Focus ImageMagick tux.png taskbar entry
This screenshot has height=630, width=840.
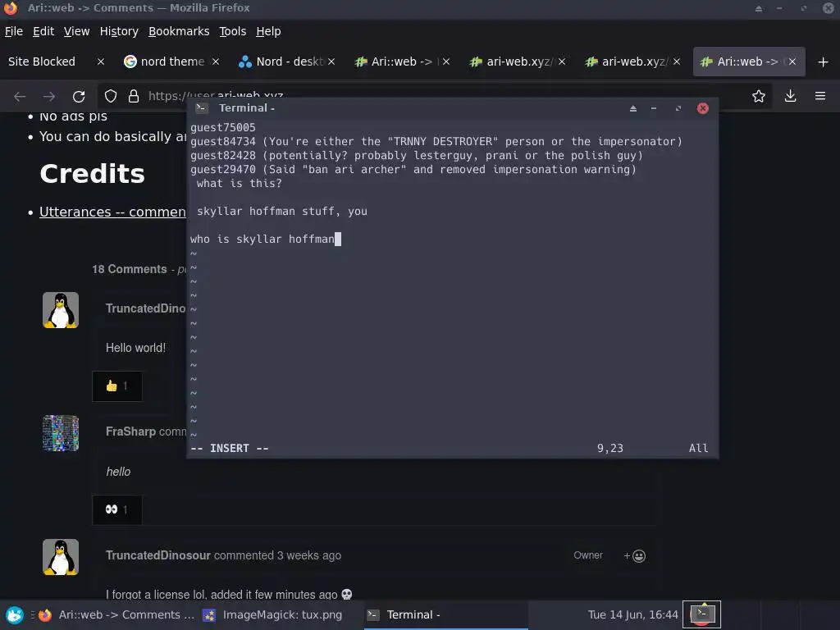(x=272, y=615)
